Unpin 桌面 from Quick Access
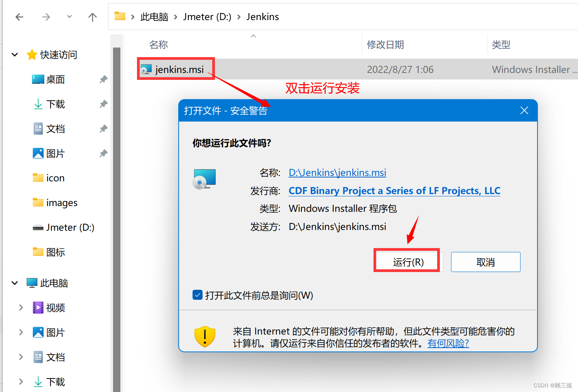Image resolution: width=578 pixels, height=392 pixels. click(x=103, y=79)
